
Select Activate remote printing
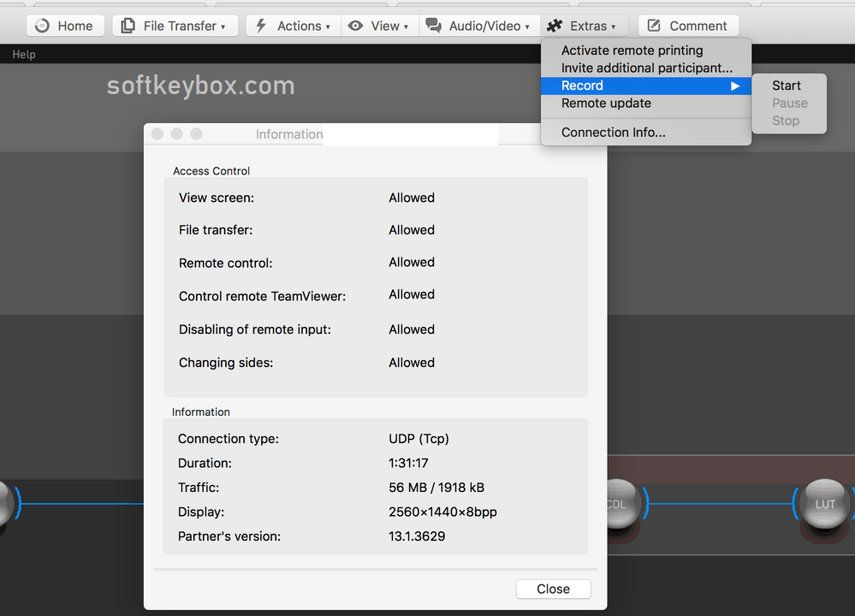coord(632,50)
